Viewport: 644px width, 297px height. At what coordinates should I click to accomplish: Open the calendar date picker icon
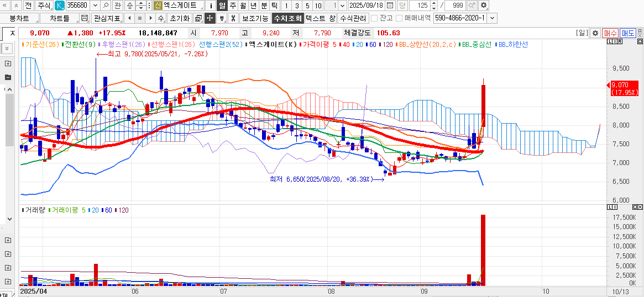coord(390,6)
